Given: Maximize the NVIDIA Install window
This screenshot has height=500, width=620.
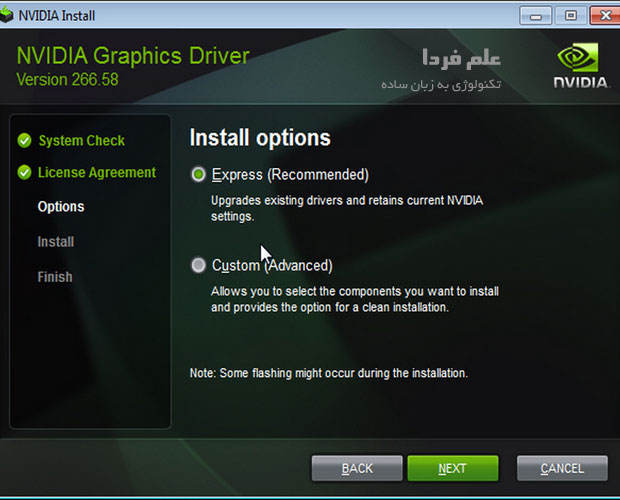Looking at the screenshot, I should coord(571,15).
